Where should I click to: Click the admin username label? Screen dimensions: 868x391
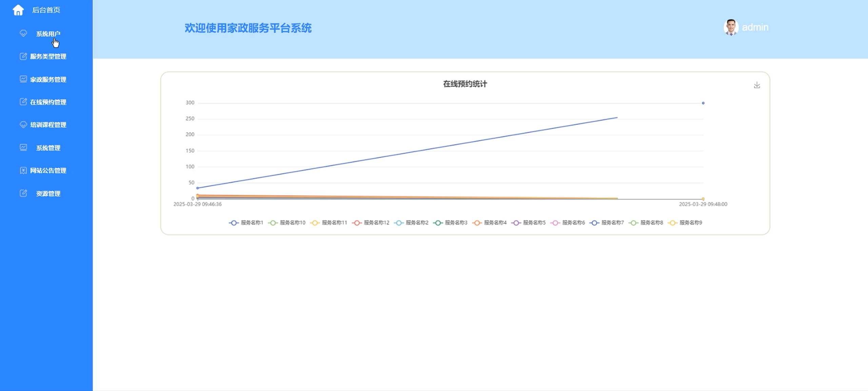(755, 27)
